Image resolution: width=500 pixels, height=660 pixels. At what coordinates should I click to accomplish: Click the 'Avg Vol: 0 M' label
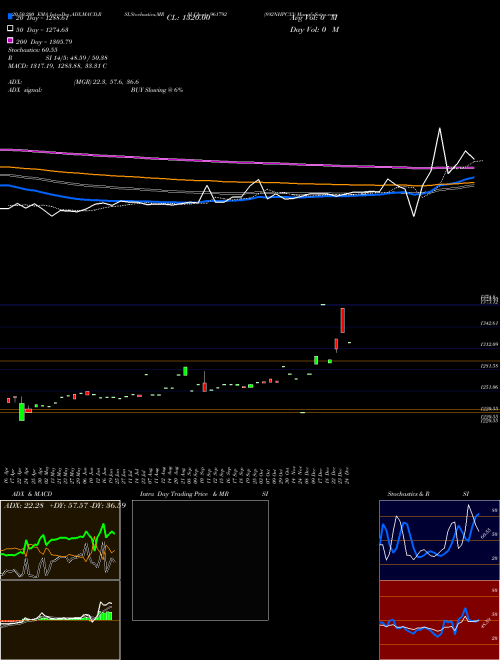tap(314, 18)
